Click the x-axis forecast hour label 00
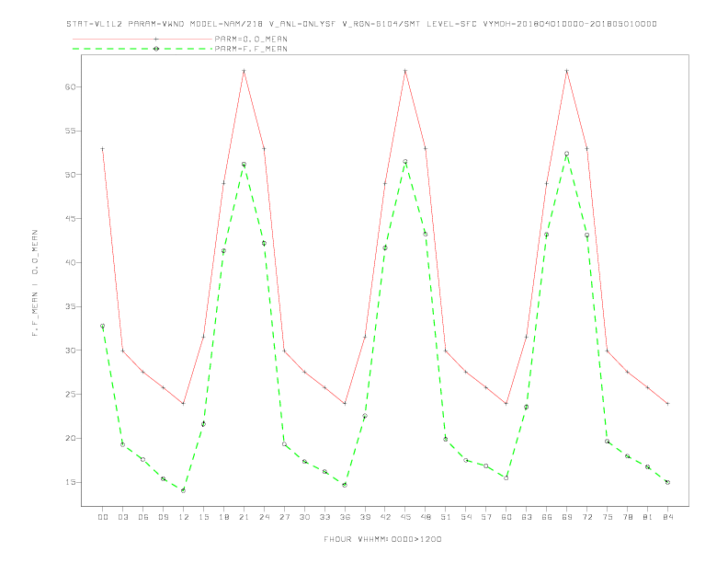This screenshot has height=563, width=728. pos(103,517)
